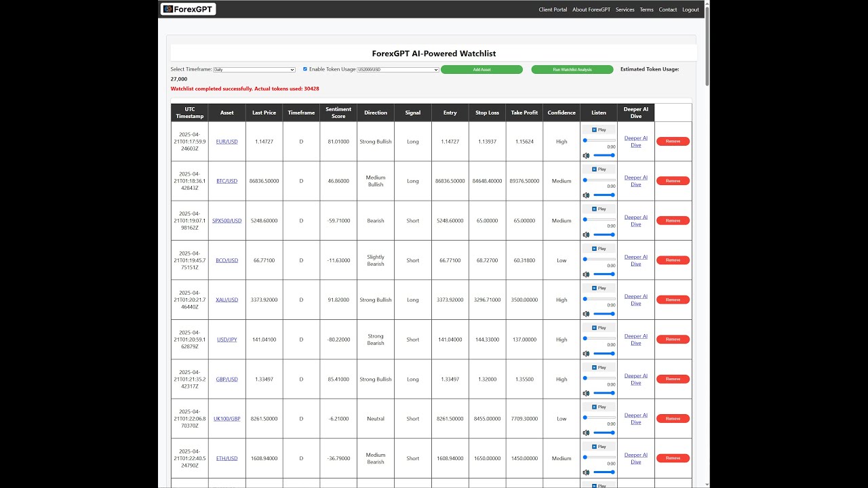Click the sentiment score 91.82000 cell
The height and width of the screenshot is (488, 868).
338,300
